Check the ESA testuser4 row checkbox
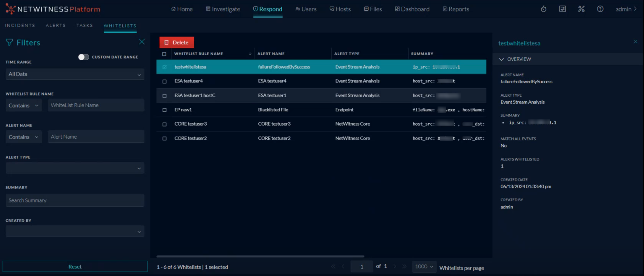This screenshot has width=644, height=276. pos(164,81)
